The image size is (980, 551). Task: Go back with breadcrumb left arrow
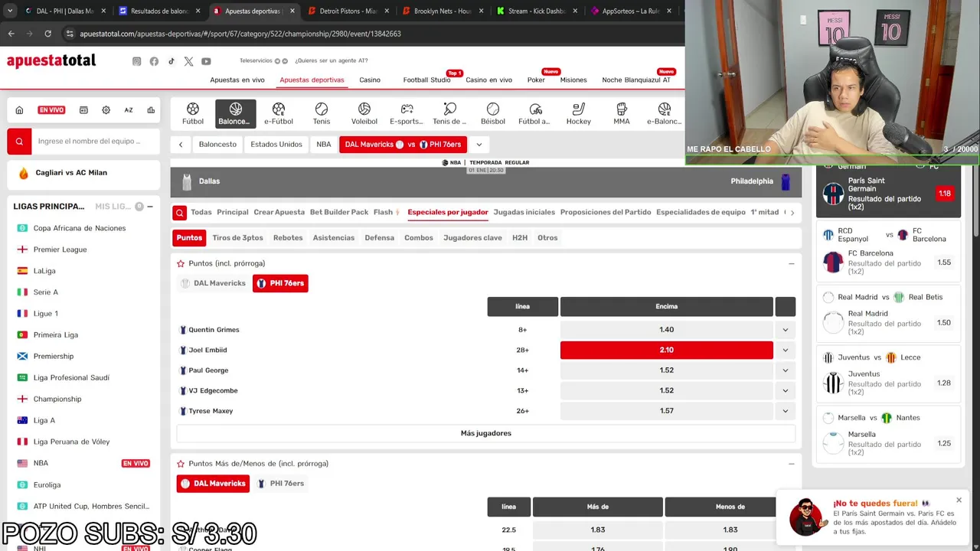[x=181, y=145]
